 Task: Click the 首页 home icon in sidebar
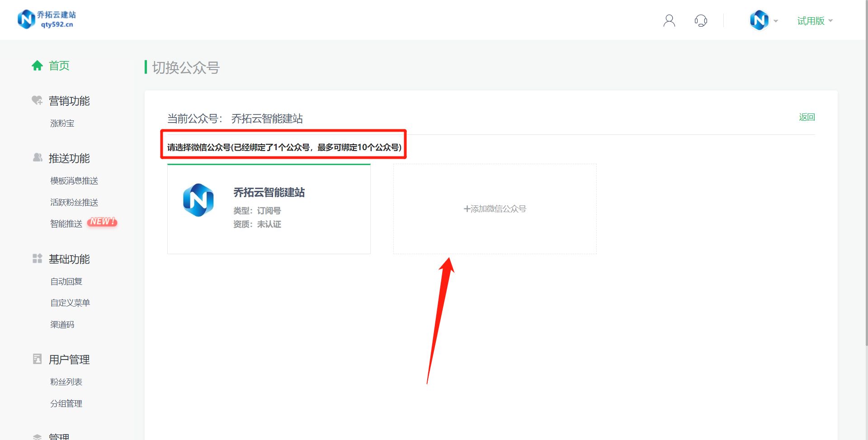(38, 65)
